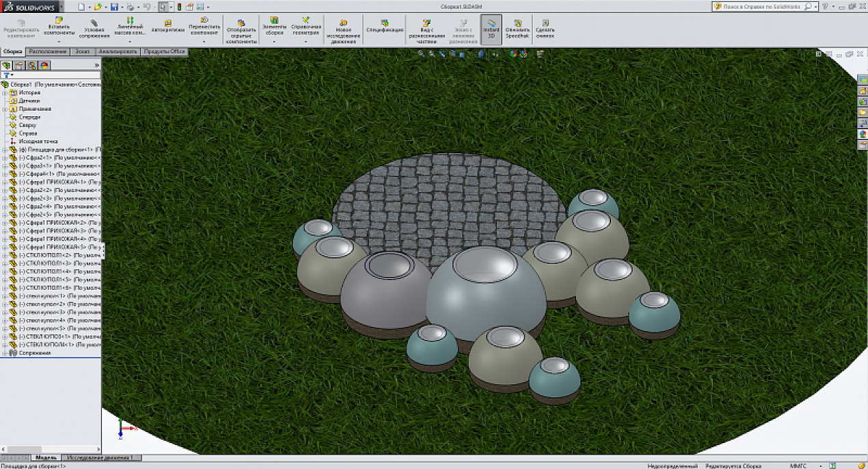This screenshot has width=868, height=469.
Task: Switch to the Эскиз tab
Action: click(x=83, y=52)
